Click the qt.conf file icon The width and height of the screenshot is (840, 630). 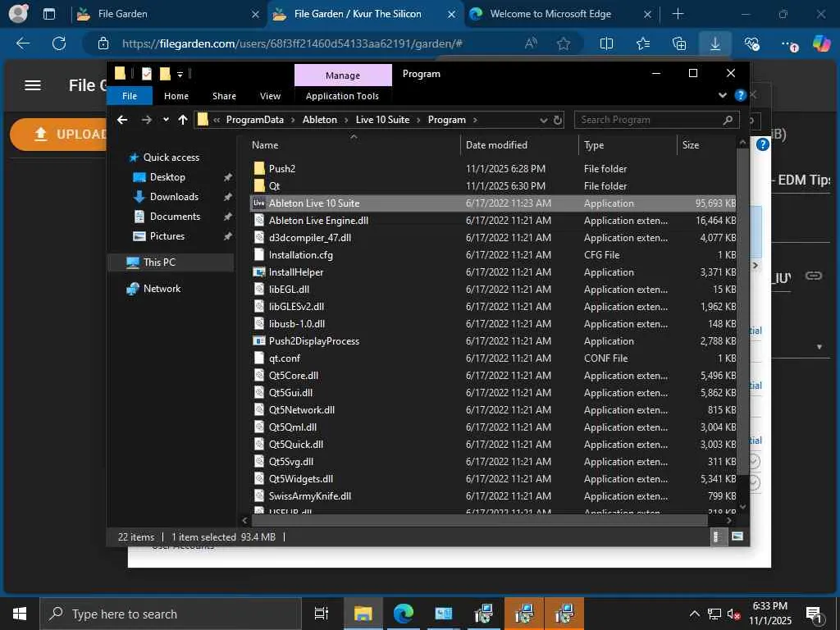point(259,358)
